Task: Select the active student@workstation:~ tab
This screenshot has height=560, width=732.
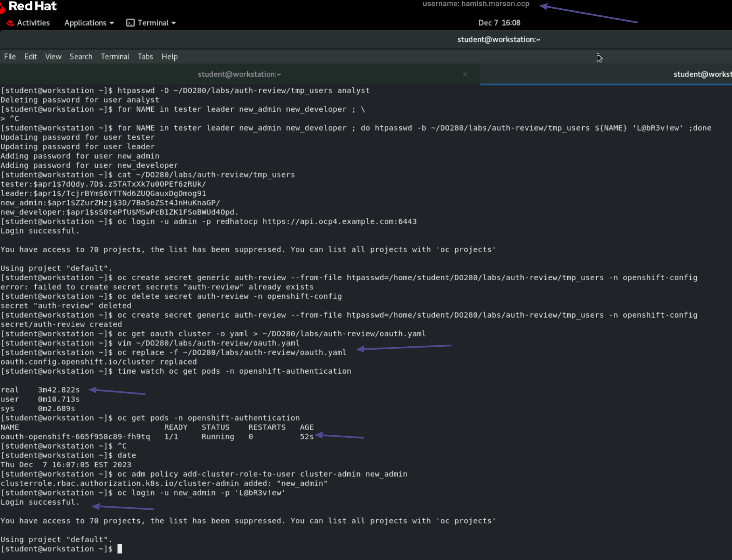Action: [x=239, y=74]
